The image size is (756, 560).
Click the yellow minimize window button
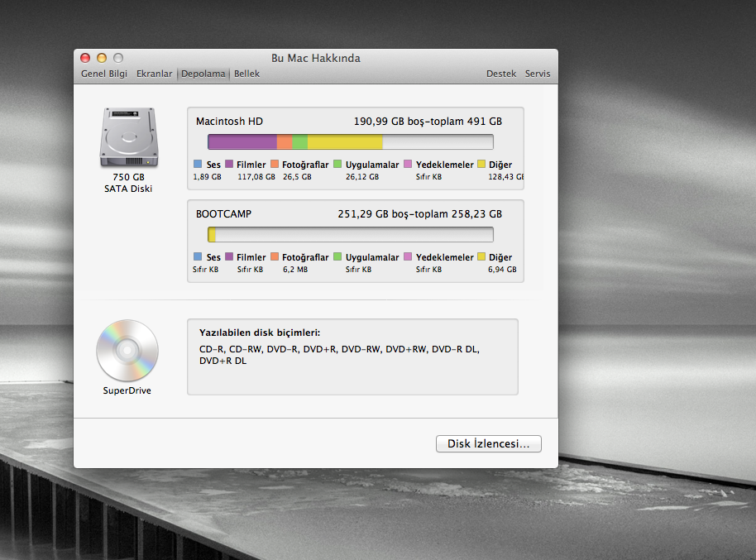point(102,58)
